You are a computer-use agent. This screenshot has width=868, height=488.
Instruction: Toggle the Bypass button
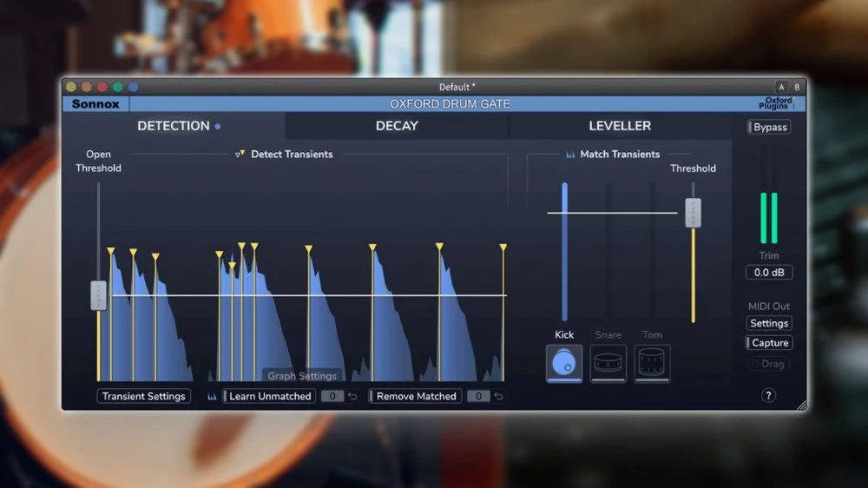[x=769, y=127]
